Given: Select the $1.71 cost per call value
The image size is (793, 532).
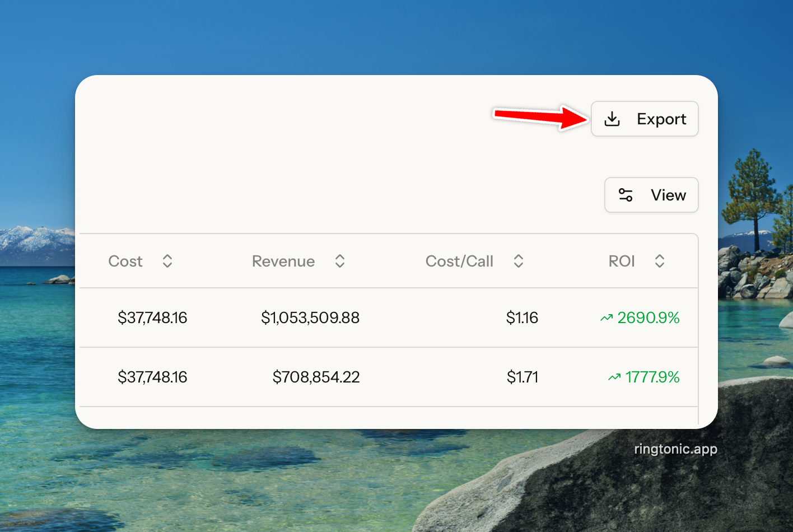Looking at the screenshot, I should [x=523, y=377].
